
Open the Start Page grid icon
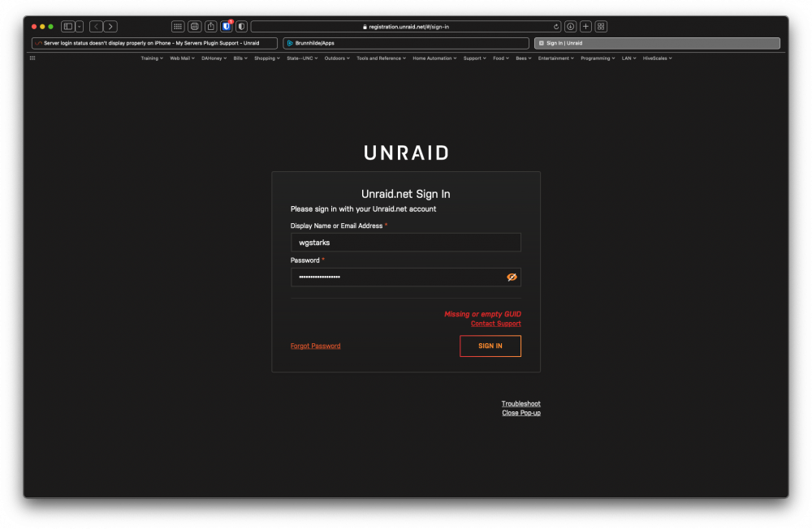point(178,27)
